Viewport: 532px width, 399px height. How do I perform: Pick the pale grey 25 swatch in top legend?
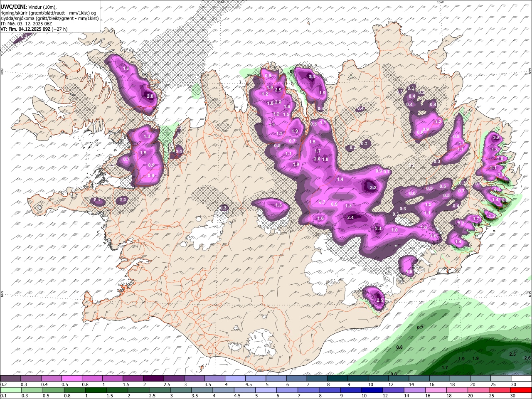click(501, 379)
